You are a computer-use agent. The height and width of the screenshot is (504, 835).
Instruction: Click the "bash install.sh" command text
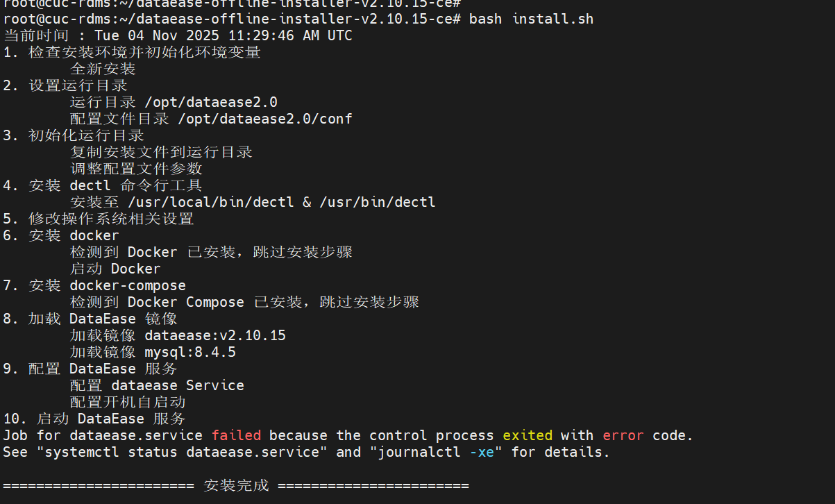tap(531, 19)
